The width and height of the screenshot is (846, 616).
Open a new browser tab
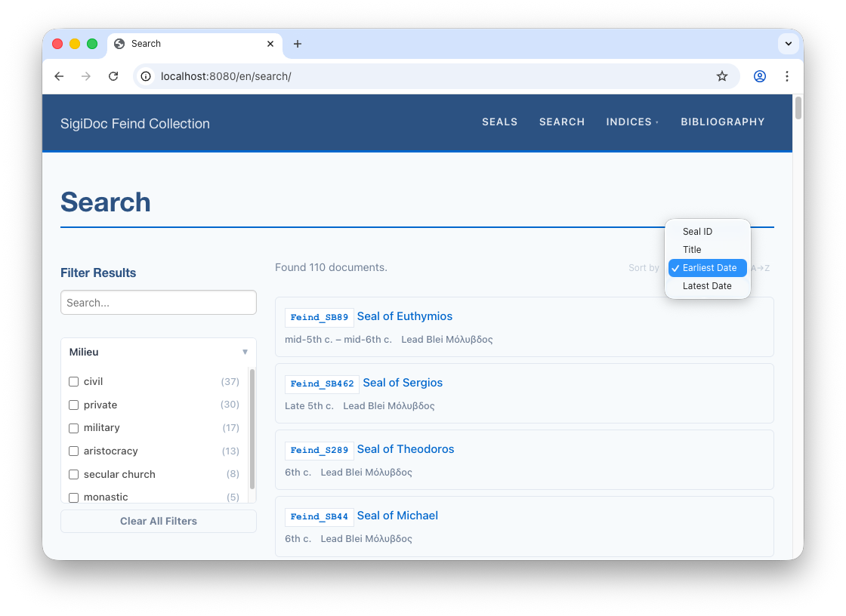point(298,44)
